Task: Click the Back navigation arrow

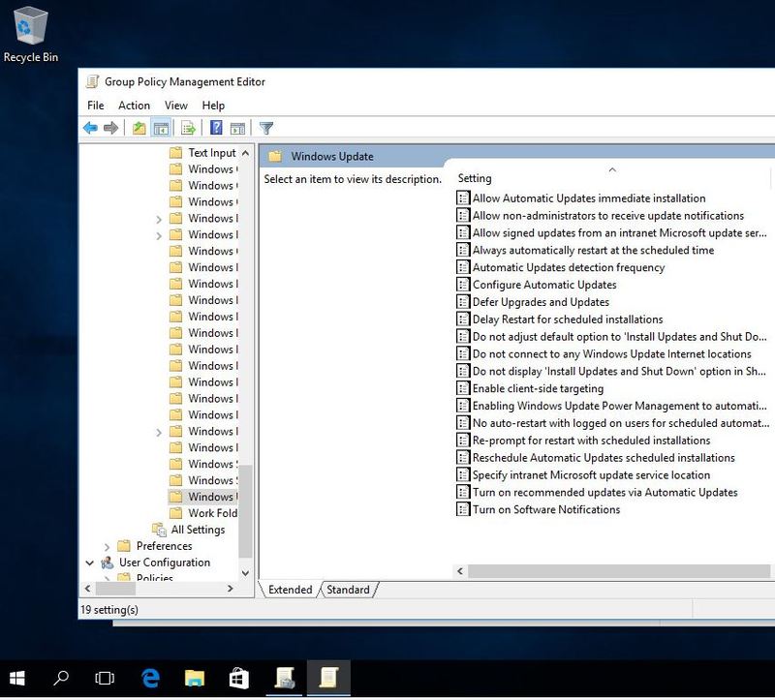Action: click(91, 127)
